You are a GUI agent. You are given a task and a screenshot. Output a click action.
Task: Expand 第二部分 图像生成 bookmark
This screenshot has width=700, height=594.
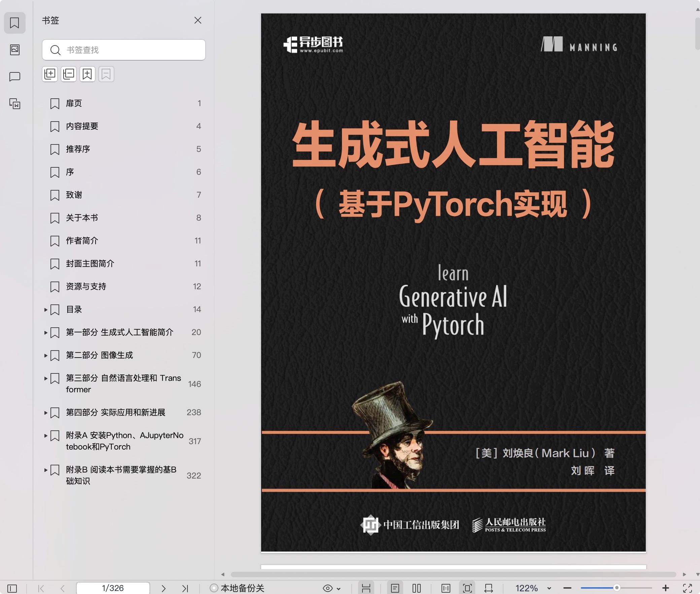coord(46,355)
